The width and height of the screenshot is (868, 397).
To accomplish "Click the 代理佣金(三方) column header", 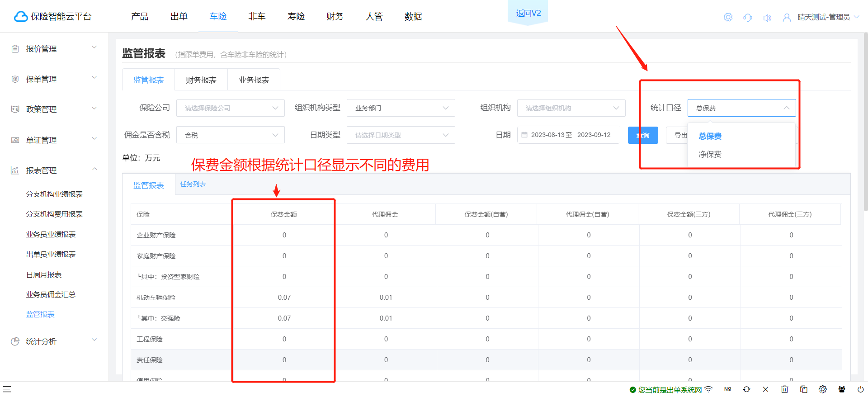I will 790,214.
